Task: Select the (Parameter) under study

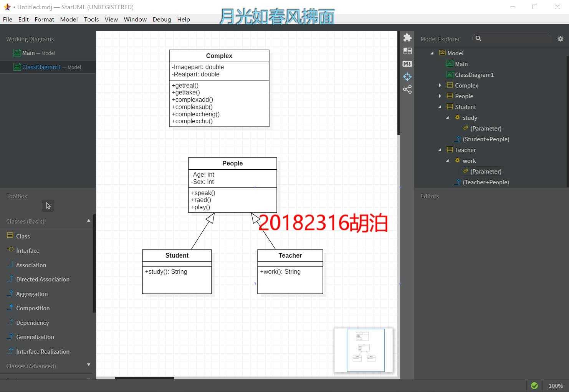Action: click(x=486, y=128)
